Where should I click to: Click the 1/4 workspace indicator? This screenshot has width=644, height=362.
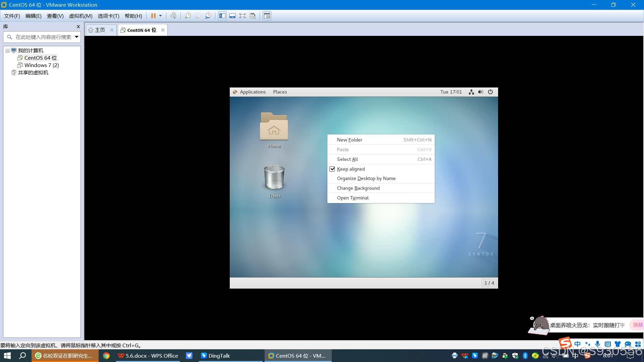click(489, 283)
